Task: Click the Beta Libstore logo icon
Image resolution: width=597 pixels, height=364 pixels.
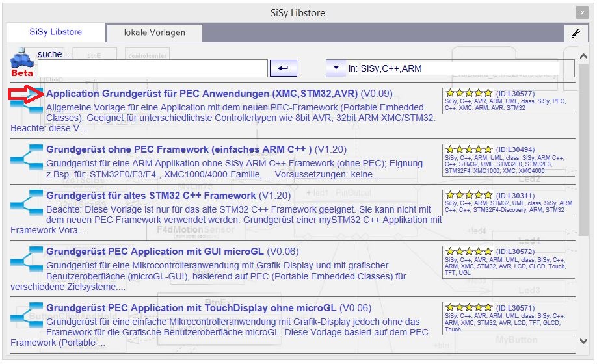Action: (21, 65)
